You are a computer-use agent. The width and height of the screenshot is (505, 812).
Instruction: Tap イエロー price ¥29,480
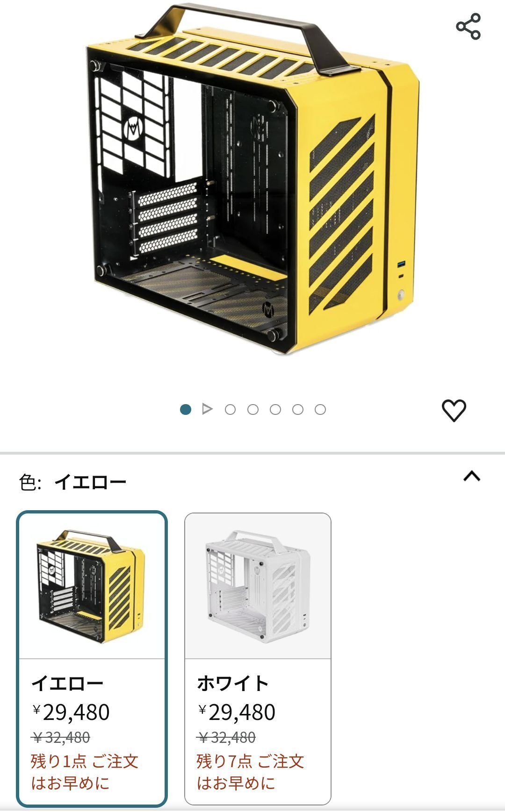click(x=71, y=712)
